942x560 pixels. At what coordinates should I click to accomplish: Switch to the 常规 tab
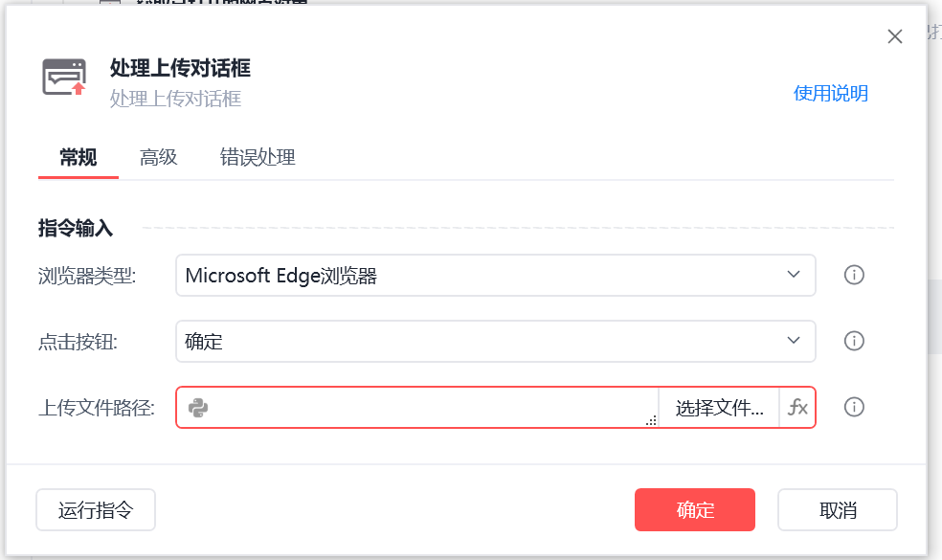pos(78,158)
